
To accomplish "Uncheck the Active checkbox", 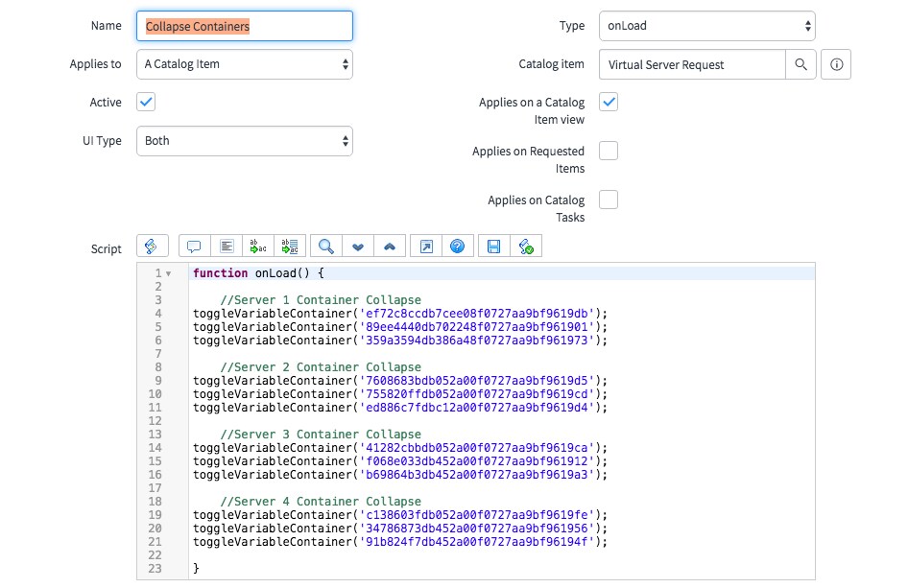I will [x=146, y=102].
